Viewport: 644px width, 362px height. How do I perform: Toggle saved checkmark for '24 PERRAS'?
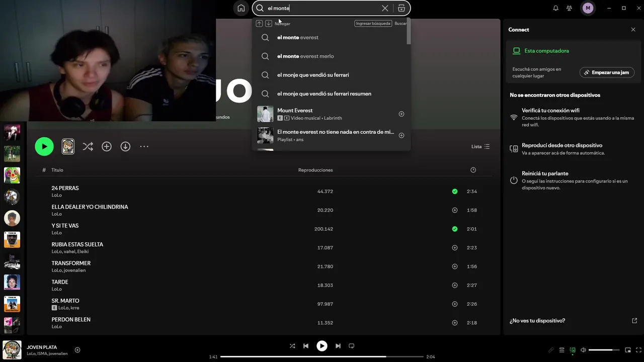pos(455,192)
